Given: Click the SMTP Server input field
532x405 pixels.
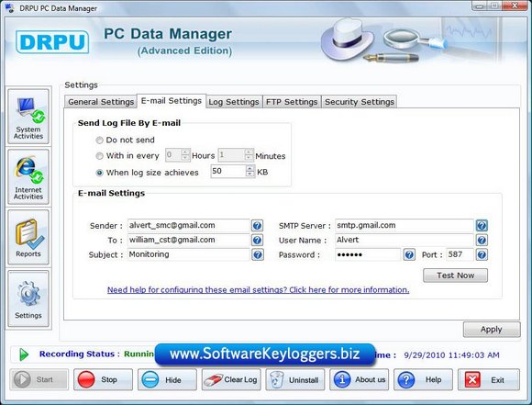Looking at the screenshot, I should [x=405, y=226].
